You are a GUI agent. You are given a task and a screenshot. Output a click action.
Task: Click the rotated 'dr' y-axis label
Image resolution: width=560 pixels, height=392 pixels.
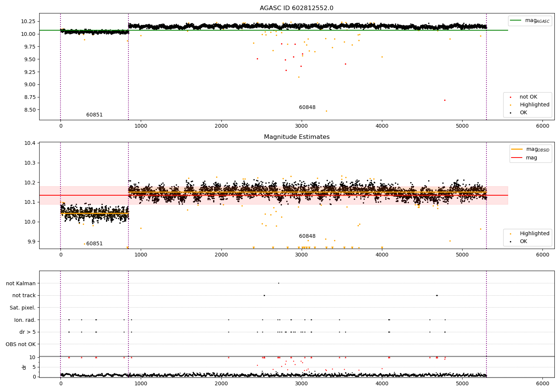(x=24, y=367)
